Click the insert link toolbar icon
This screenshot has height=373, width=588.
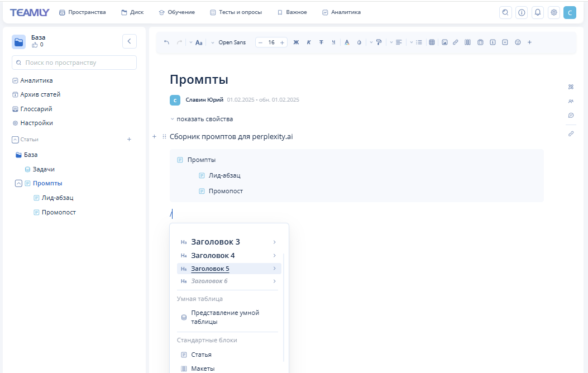(x=456, y=42)
